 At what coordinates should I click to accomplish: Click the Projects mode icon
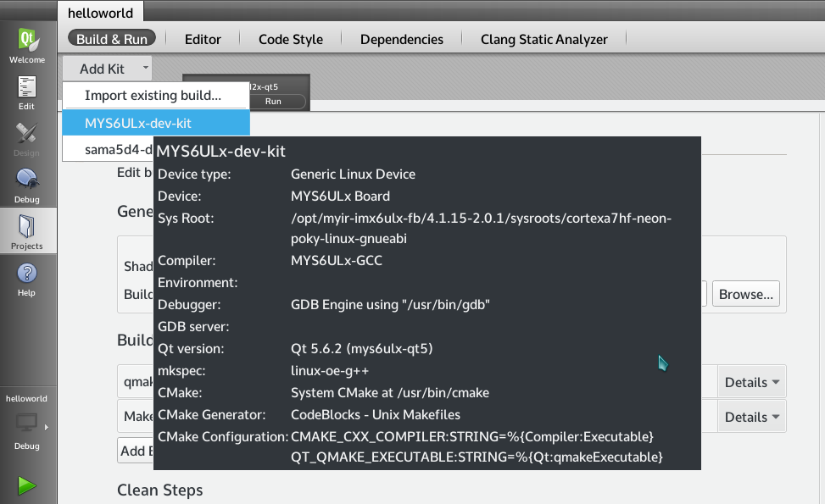point(27,231)
